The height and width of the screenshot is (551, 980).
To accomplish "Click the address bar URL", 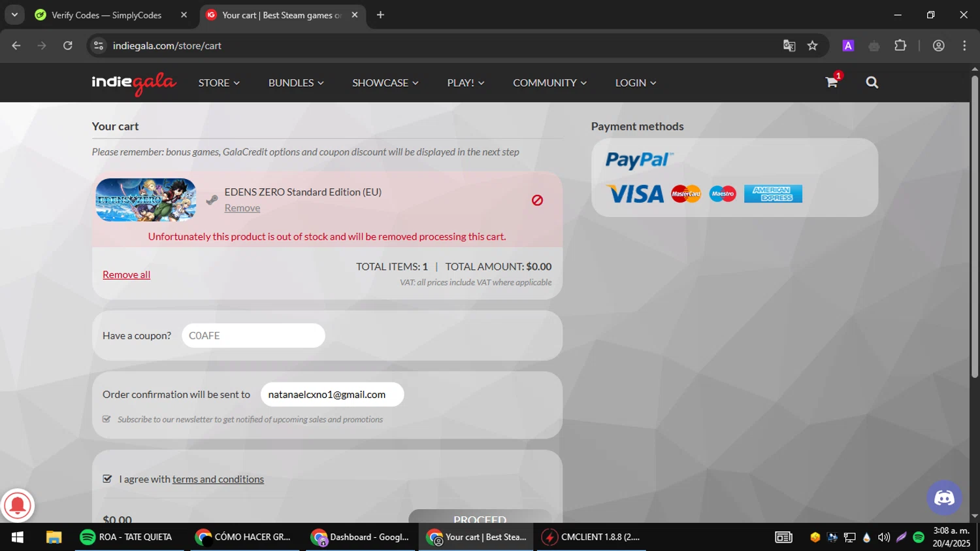I will pos(167,46).
